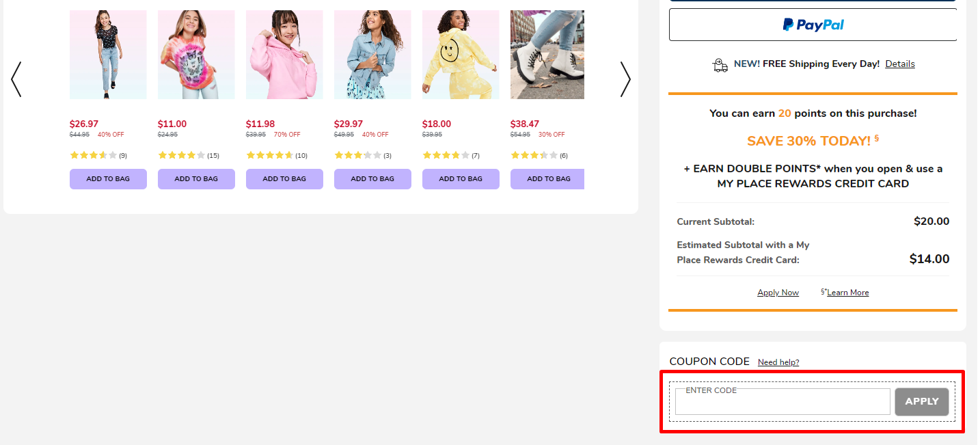980x445 pixels.
Task: Open the pink hoodie thumbnail
Action: (x=284, y=55)
